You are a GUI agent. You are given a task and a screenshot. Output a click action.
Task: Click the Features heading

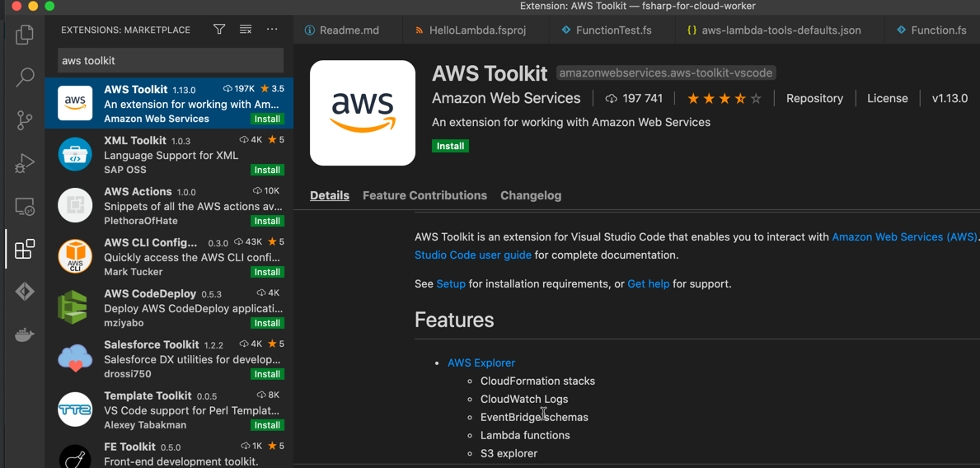click(454, 320)
